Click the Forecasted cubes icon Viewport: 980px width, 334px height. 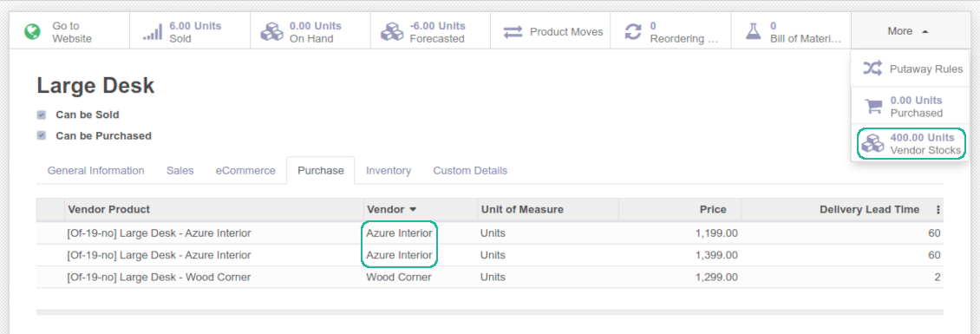(x=392, y=31)
